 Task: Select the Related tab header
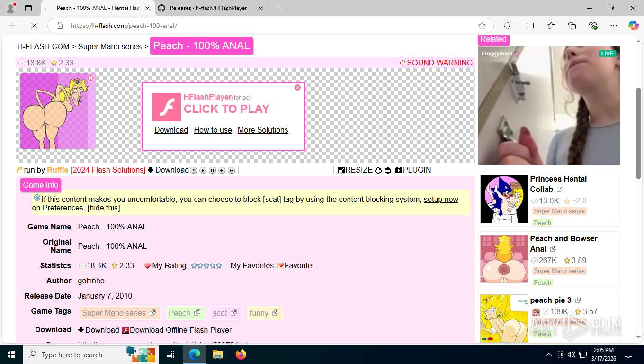493,39
